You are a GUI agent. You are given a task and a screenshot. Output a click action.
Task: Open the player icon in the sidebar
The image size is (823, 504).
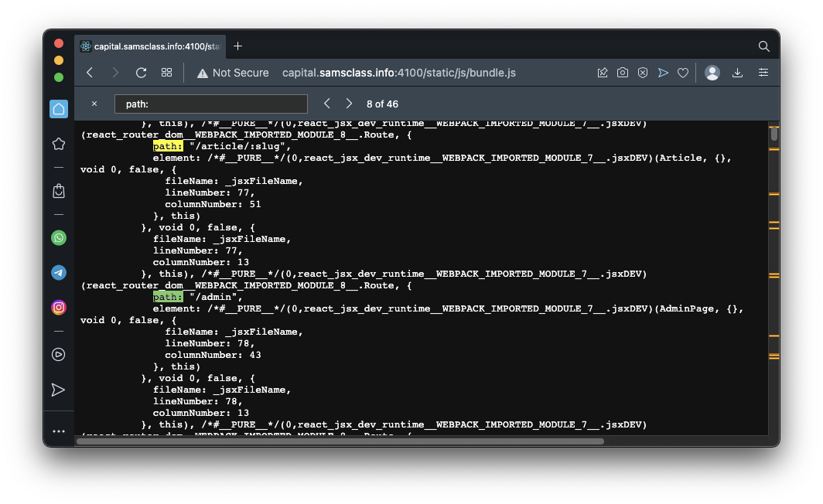tap(59, 355)
